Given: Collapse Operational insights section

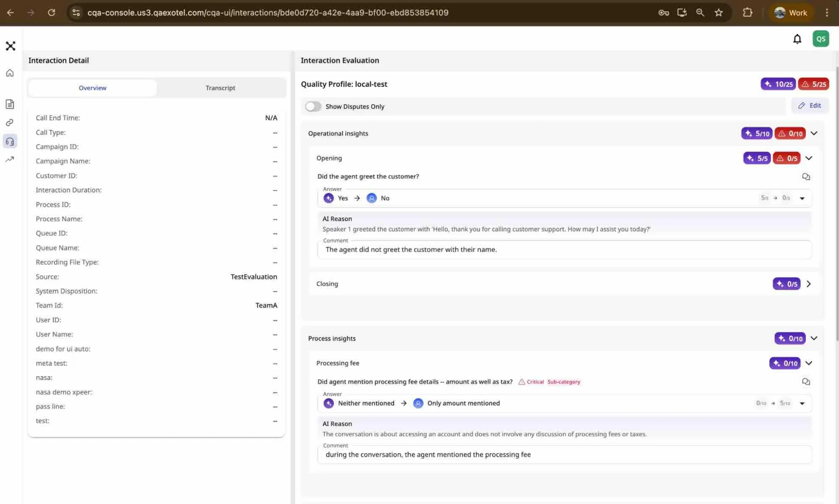Looking at the screenshot, I should point(814,133).
